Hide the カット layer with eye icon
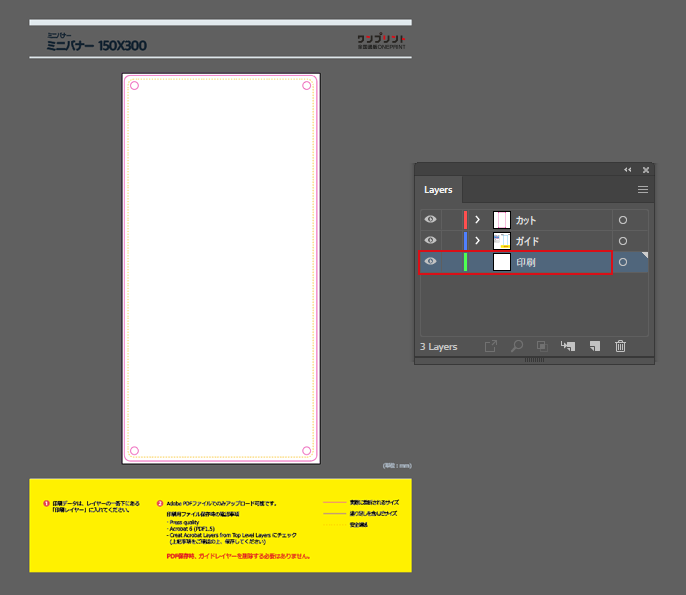 [x=431, y=219]
